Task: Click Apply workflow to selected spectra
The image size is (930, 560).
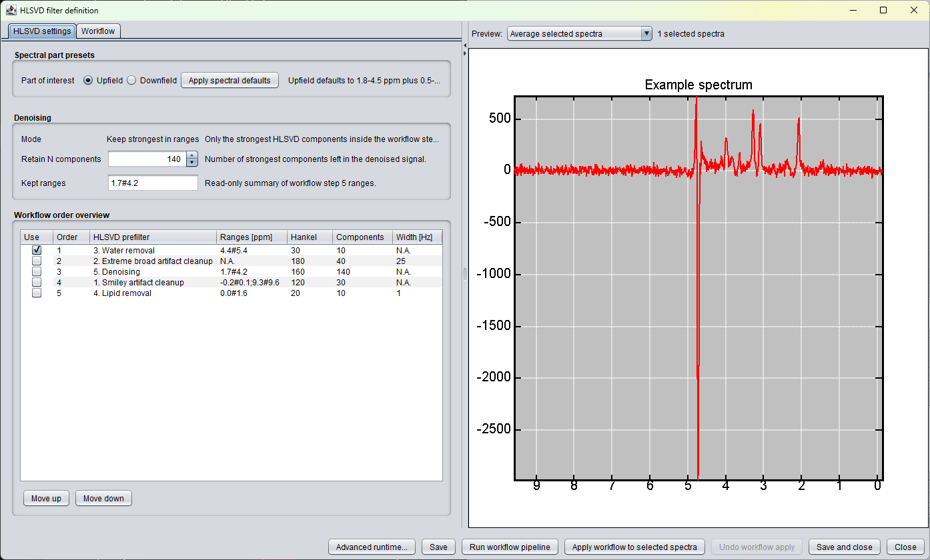Action: [634, 547]
